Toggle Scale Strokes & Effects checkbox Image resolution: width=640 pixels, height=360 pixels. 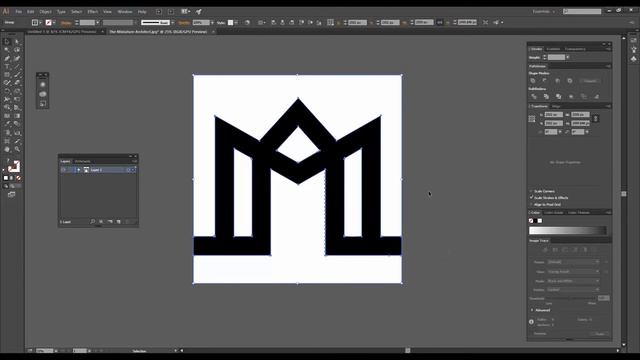(532, 198)
